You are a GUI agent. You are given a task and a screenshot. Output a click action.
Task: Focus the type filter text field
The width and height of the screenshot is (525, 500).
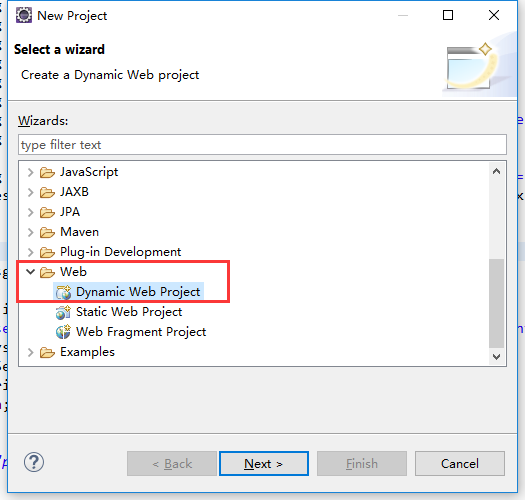(262, 145)
